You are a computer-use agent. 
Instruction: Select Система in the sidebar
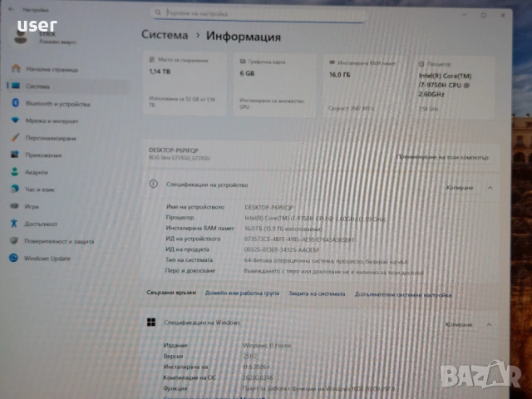pos(68,86)
